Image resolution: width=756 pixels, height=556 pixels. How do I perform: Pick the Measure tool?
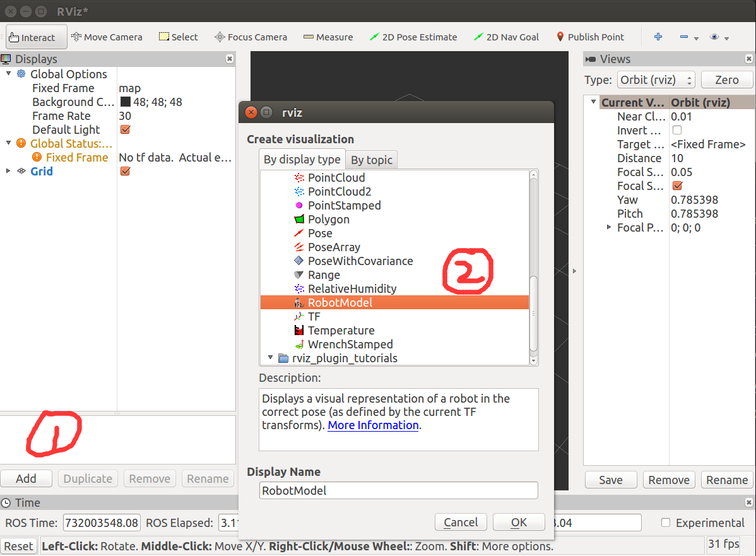point(328,37)
